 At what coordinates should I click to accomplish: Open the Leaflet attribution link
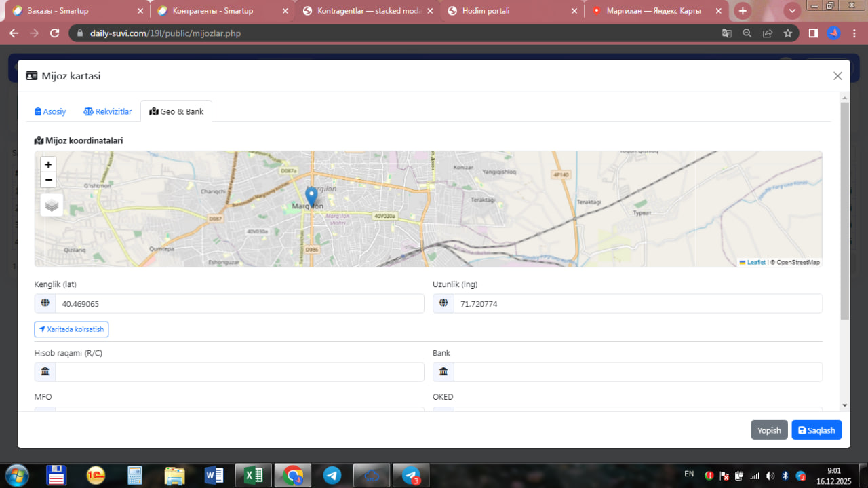pos(755,262)
